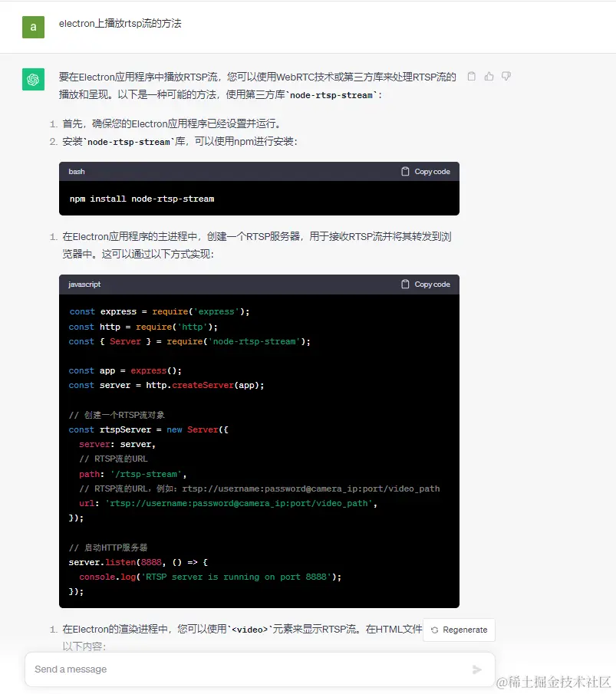
Task: Click the refresh icon inside Regenerate button
Action: point(435,630)
